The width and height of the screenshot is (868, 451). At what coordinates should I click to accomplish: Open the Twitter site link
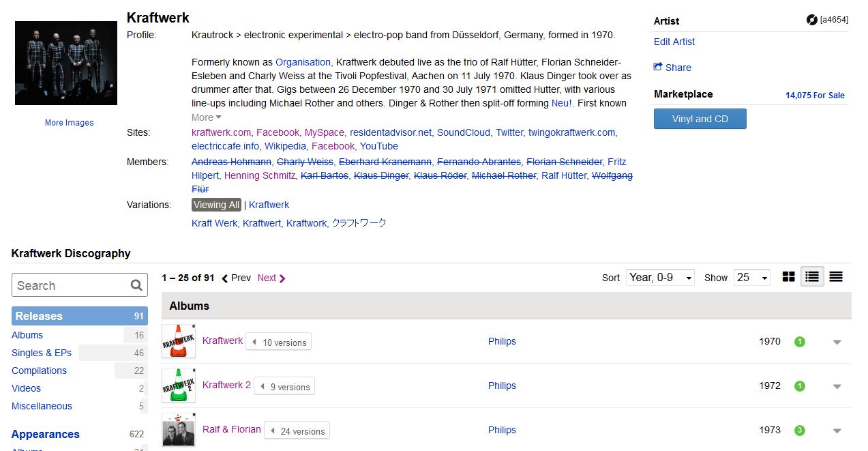tap(509, 132)
